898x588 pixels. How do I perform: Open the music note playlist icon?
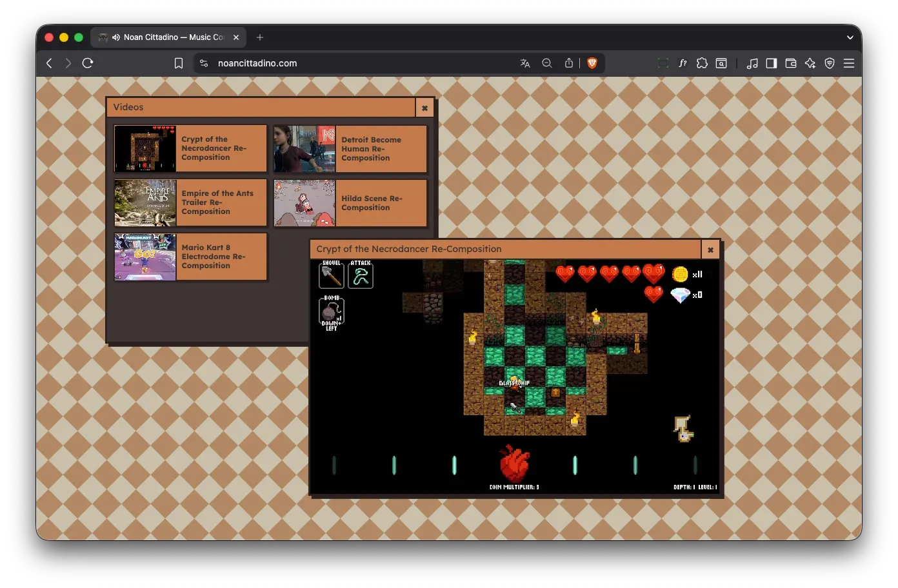point(752,63)
